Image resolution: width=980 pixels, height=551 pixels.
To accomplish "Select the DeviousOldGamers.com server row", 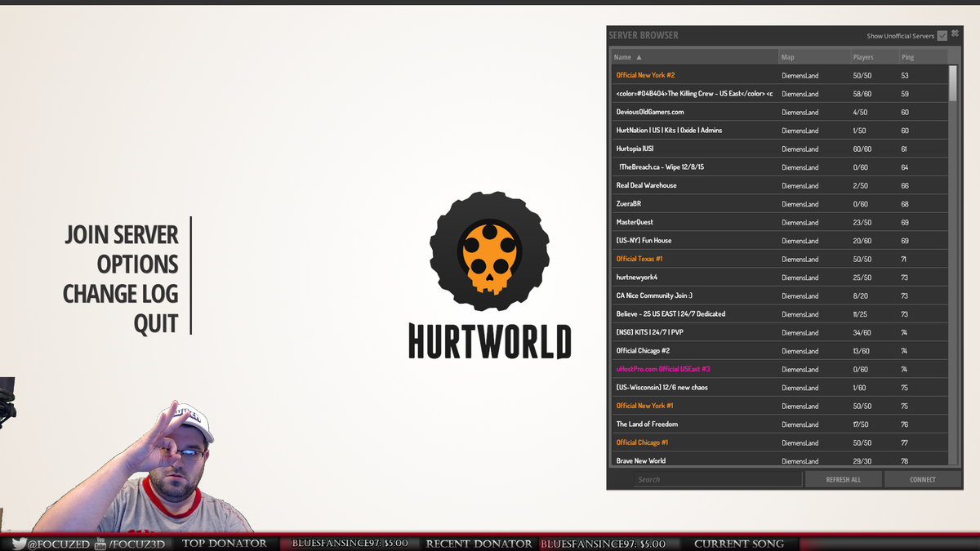I will pos(780,112).
